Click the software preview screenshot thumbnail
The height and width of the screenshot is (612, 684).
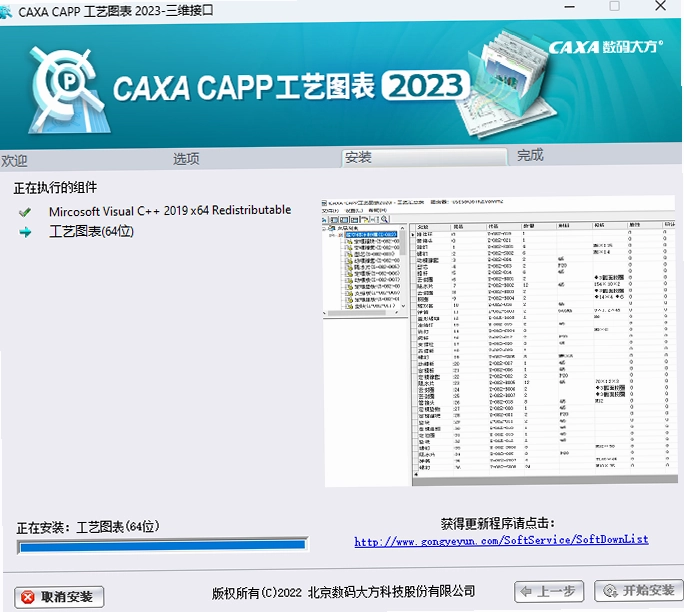498,342
